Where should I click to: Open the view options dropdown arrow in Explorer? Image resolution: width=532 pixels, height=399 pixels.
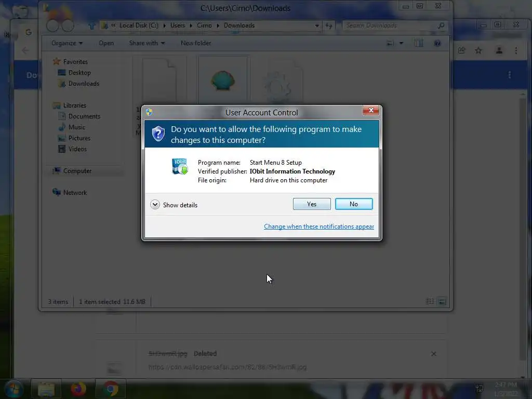tap(401, 43)
